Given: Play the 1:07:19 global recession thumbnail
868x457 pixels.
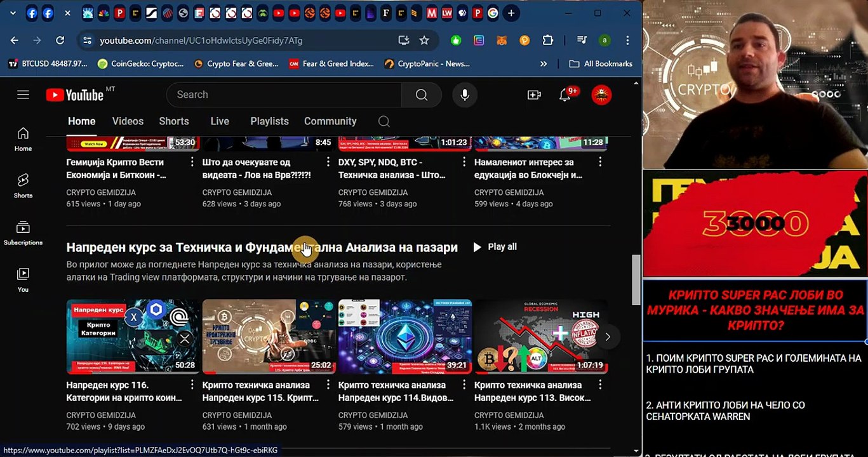Looking at the screenshot, I should pyautogui.click(x=540, y=336).
